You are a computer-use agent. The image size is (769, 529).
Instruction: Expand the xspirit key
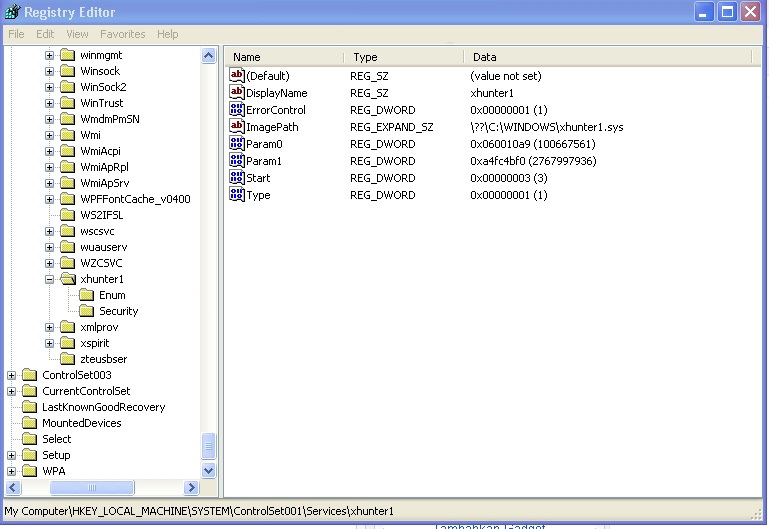pyautogui.click(x=49, y=343)
